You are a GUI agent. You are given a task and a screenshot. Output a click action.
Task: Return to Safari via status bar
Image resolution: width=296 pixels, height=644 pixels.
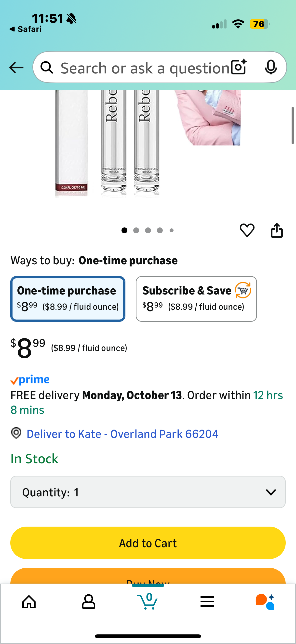click(26, 29)
